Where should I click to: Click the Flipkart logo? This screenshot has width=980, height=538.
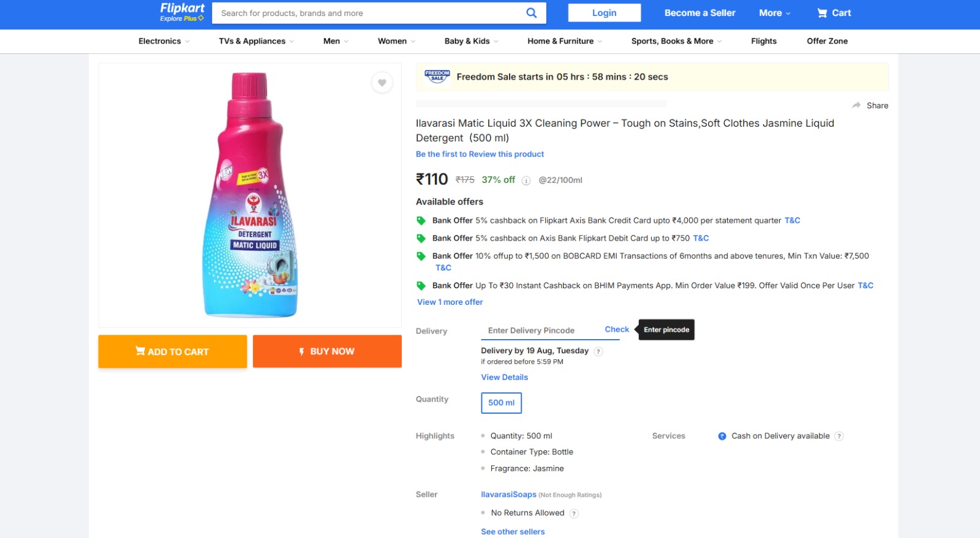[x=182, y=9]
